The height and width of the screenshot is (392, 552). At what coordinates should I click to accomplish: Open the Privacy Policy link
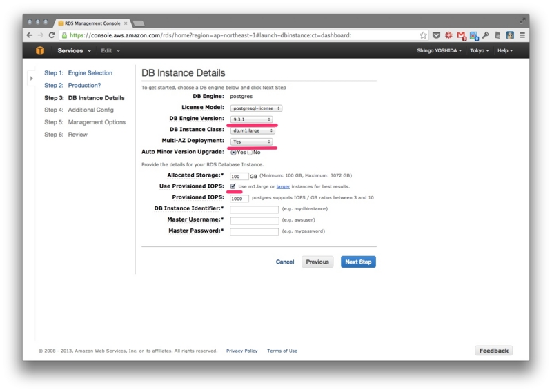242,351
